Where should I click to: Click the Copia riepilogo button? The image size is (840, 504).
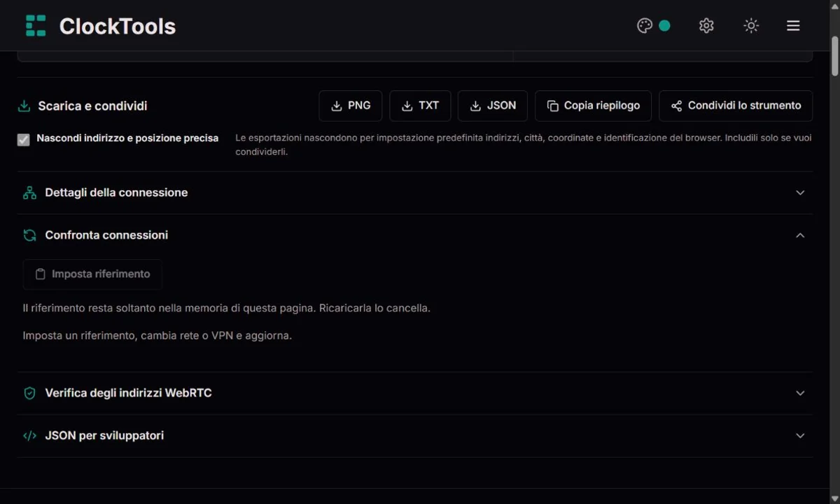click(x=593, y=106)
